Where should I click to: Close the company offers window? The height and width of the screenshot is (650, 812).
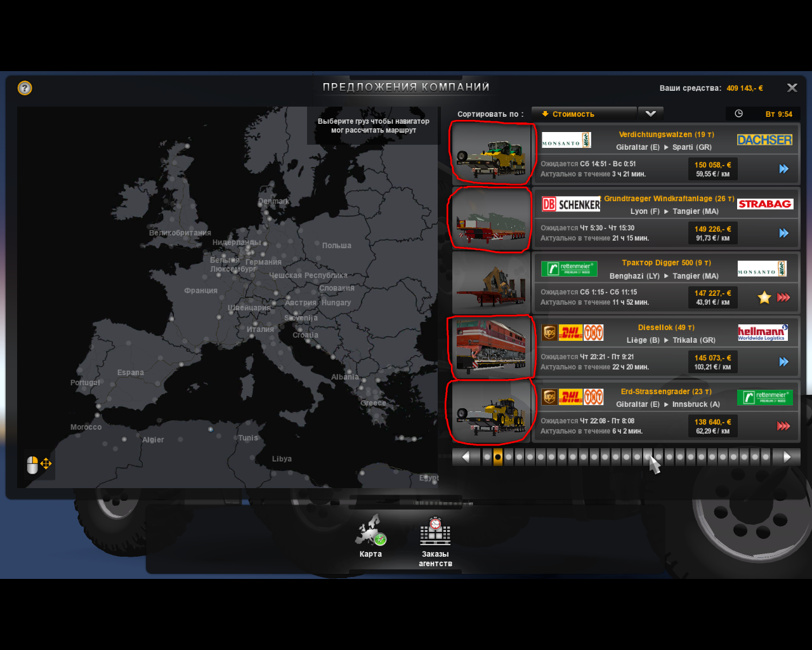click(792, 88)
